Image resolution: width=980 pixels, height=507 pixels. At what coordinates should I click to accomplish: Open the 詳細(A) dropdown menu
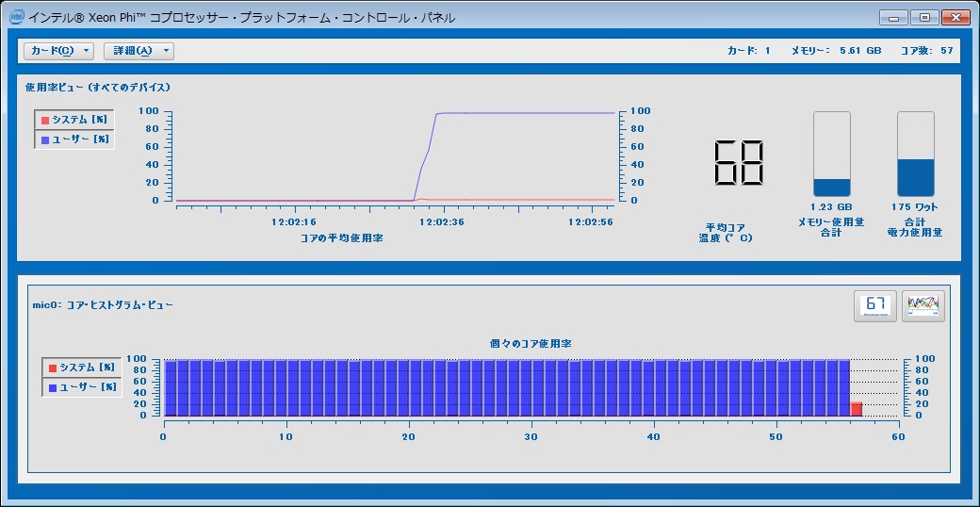[x=139, y=51]
